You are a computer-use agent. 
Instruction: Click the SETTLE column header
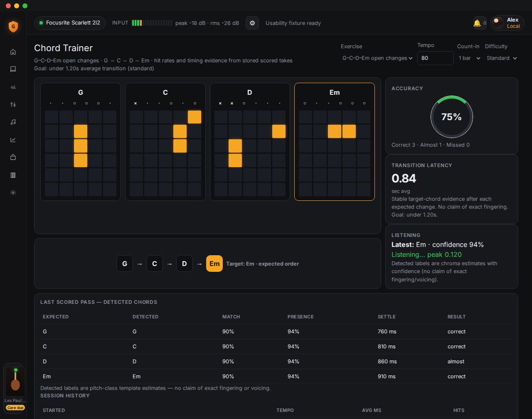pos(387,317)
